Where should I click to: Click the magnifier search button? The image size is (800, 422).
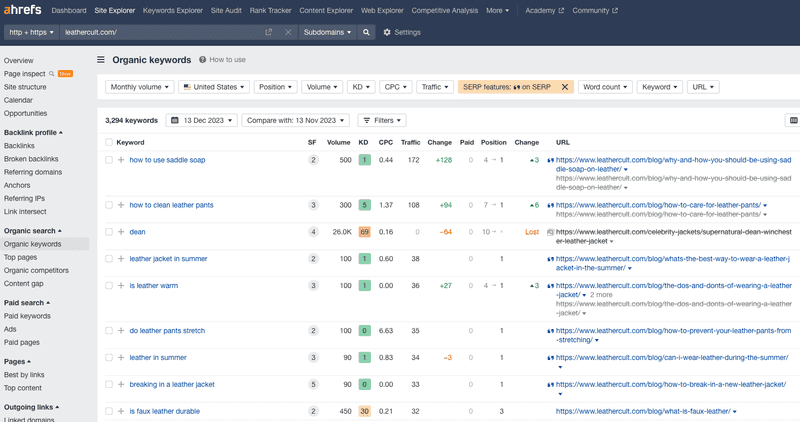366,32
